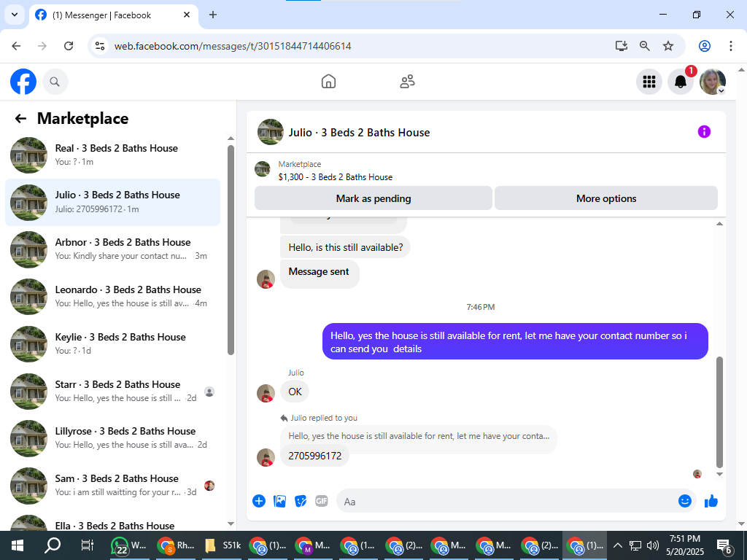Viewport: 747px width, 560px height.
Task: Open the Friends icon
Action: point(407,82)
